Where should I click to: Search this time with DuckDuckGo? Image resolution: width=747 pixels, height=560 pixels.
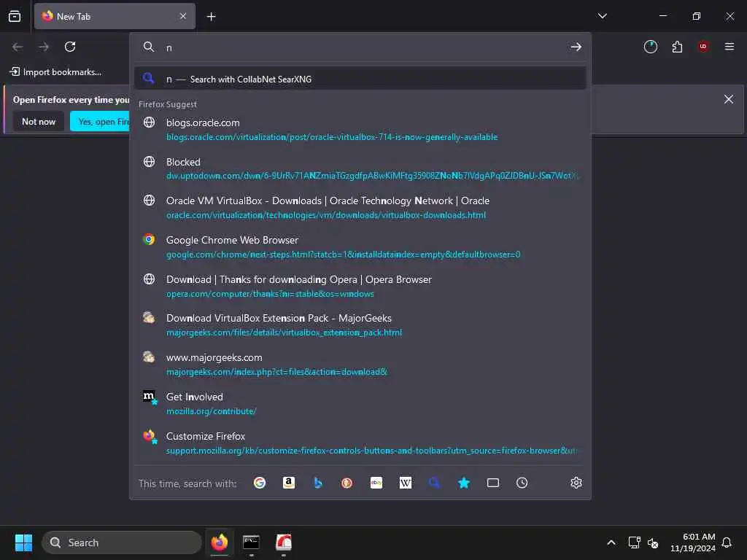(347, 483)
